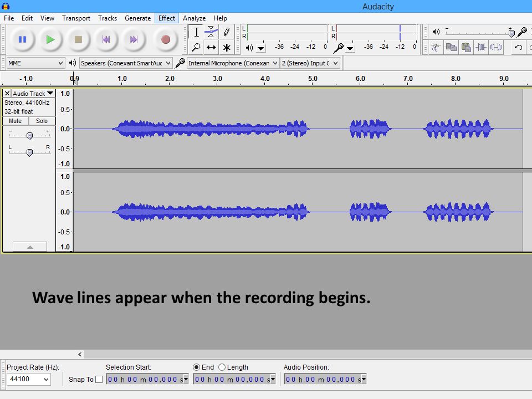Select the Multi-Tool asterisk mode
Image resolution: width=532 pixels, height=399 pixels.
click(226, 47)
